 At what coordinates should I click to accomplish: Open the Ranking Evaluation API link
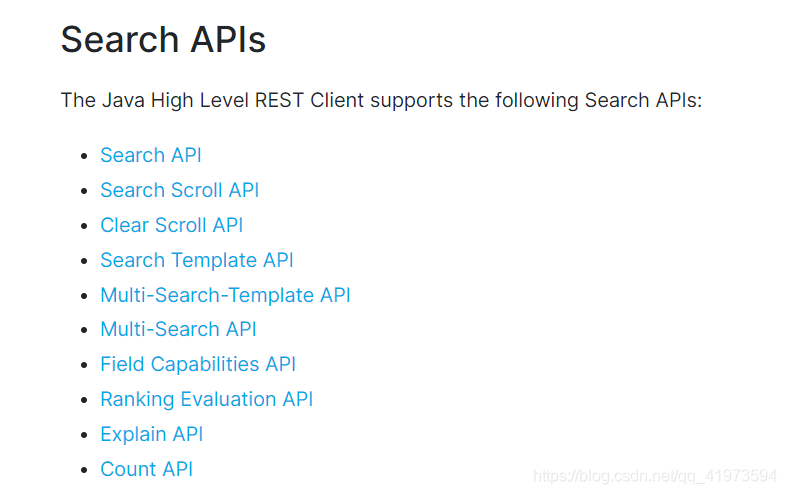click(x=207, y=400)
